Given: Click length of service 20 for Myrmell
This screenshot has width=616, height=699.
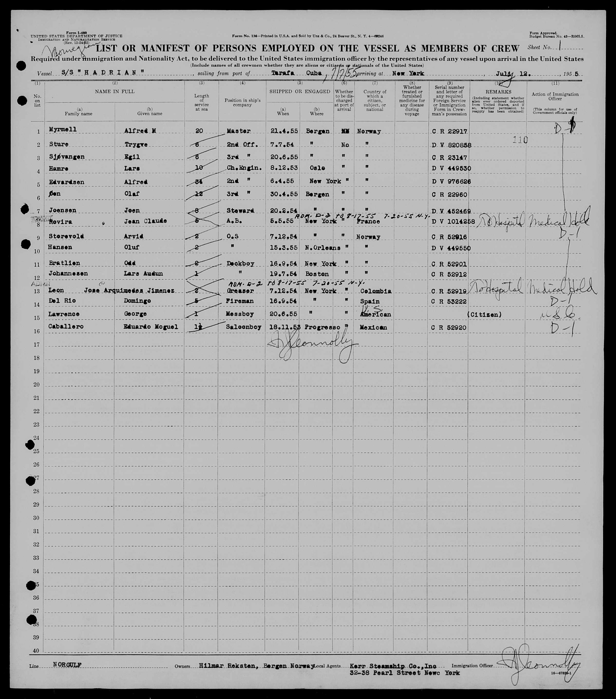Looking at the screenshot, I should [x=199, y=131].
